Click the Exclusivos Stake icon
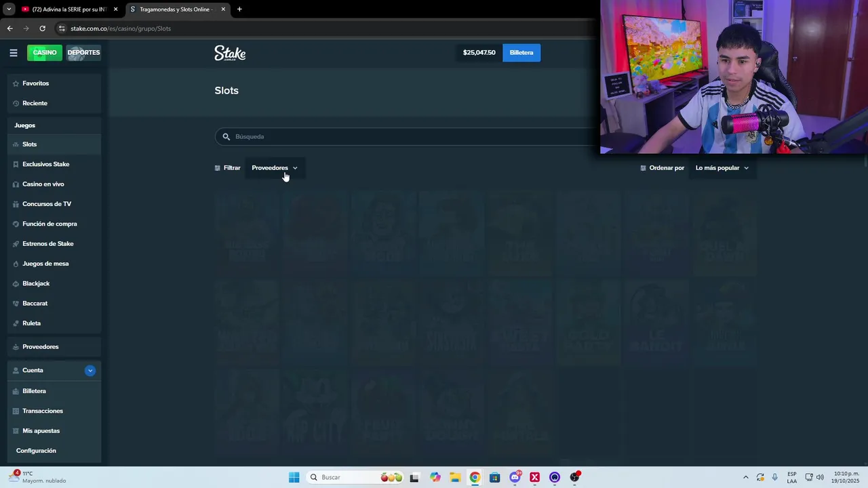 tap(16, 164)
